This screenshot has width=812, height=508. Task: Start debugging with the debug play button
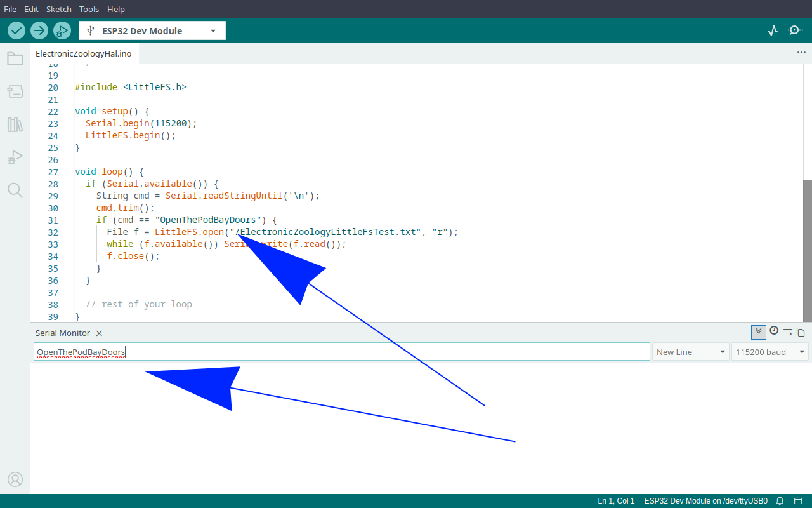point(62,30)
